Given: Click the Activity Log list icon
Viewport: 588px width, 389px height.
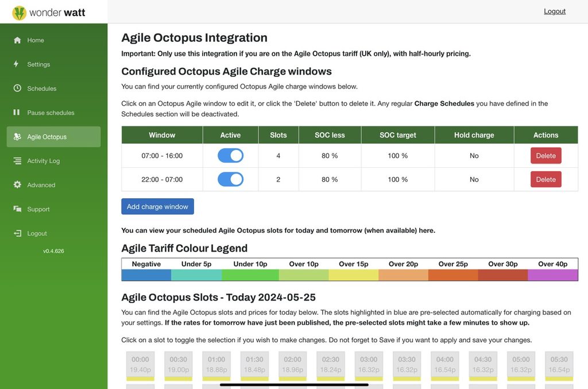Looking at the screenshot, I should click(17, 161).
